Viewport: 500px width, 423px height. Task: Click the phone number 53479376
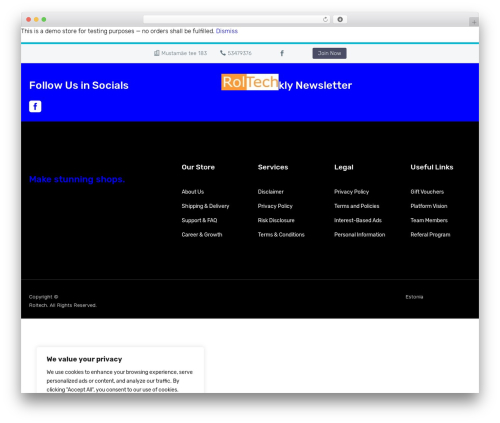tap(239, 53)
